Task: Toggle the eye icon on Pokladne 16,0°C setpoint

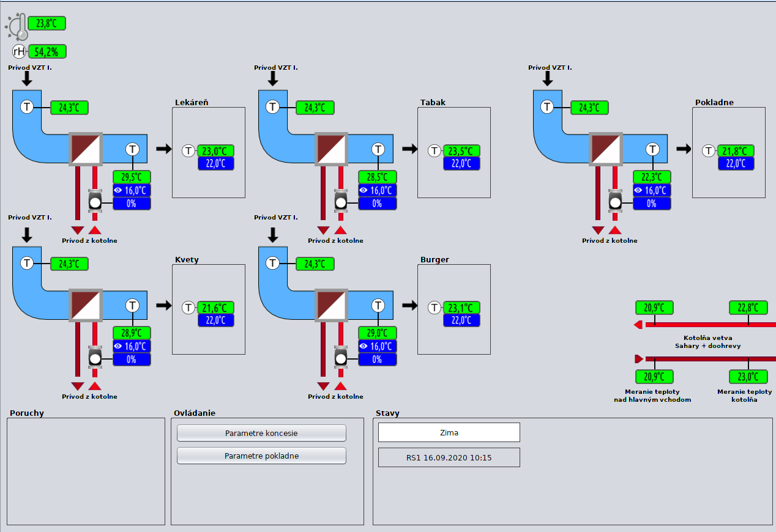Action: 639,190
